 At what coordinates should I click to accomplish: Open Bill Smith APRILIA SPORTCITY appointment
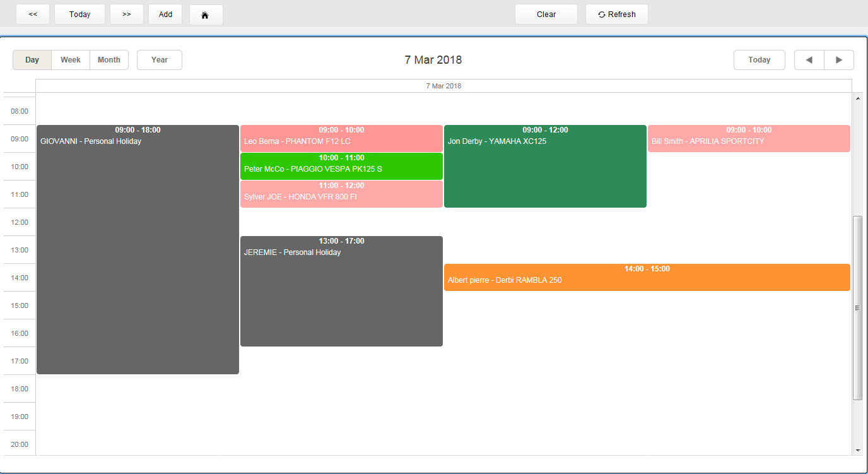point(749,138)
